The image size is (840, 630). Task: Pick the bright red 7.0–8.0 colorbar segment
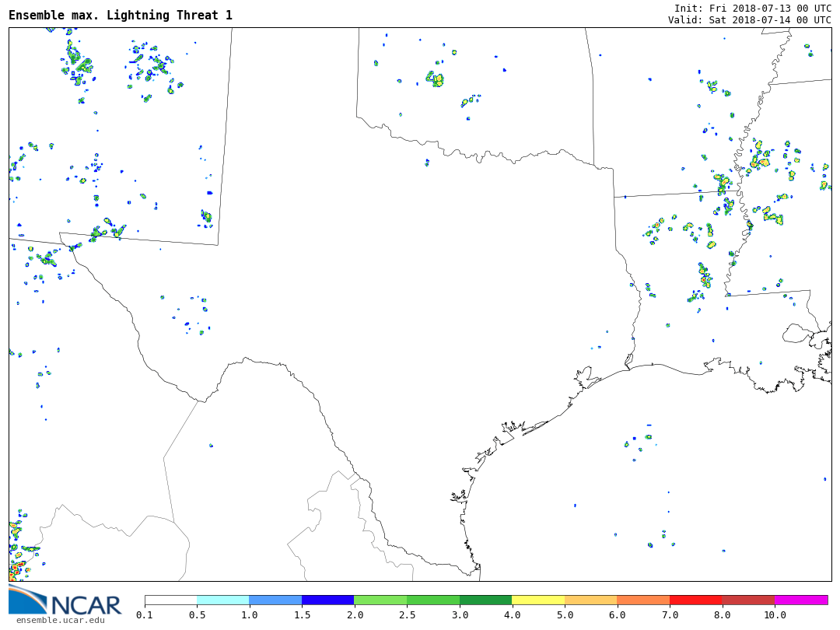(695, 600)
